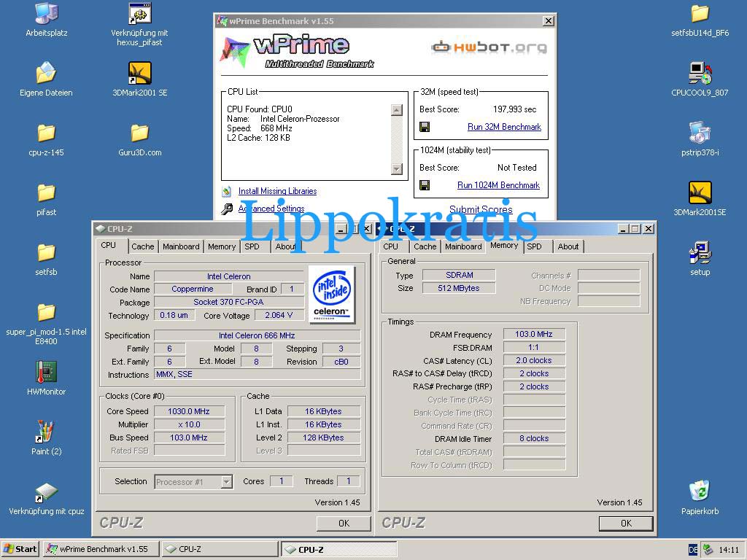This screenshot has height=560, width=747.
Task: Close the wPrime Benchmark window
Action: click(x=549, y=21)
